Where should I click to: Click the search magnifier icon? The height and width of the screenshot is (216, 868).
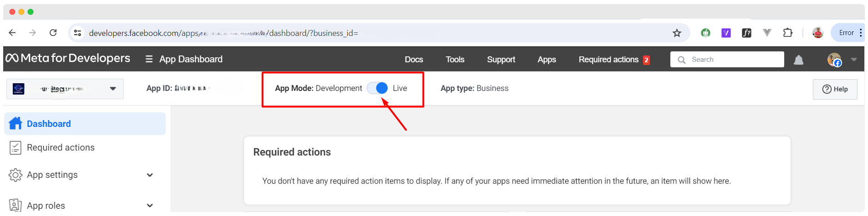click(681, 60)
